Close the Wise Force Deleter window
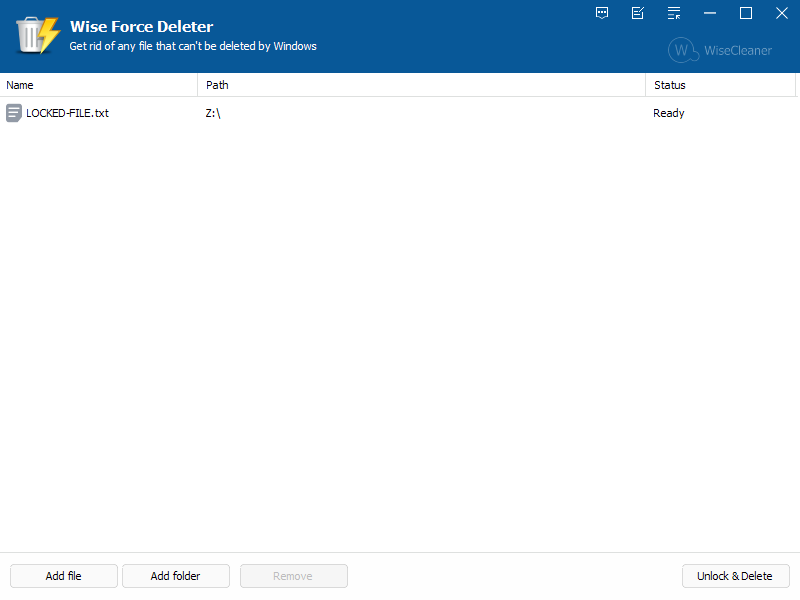The image size is (800, 600). click(x=782, y=13)
